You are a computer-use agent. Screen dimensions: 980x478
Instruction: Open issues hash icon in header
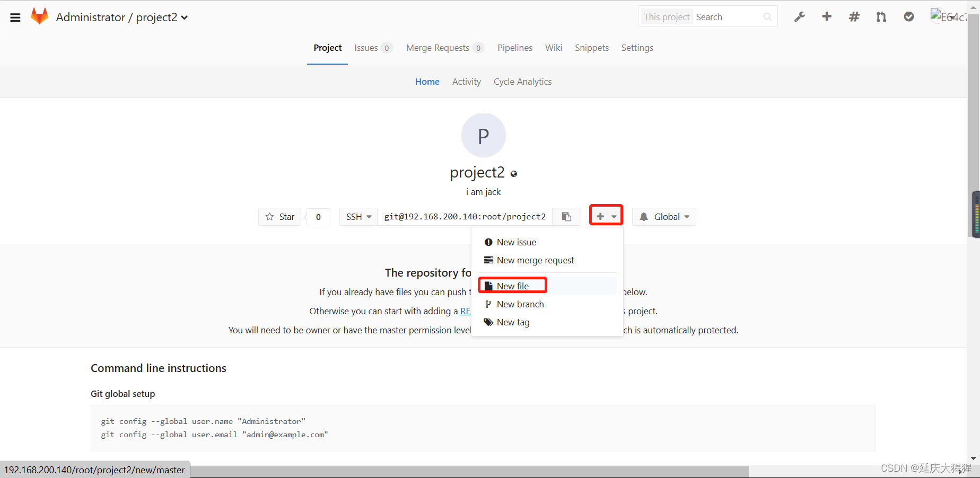(x=854, y=17)
